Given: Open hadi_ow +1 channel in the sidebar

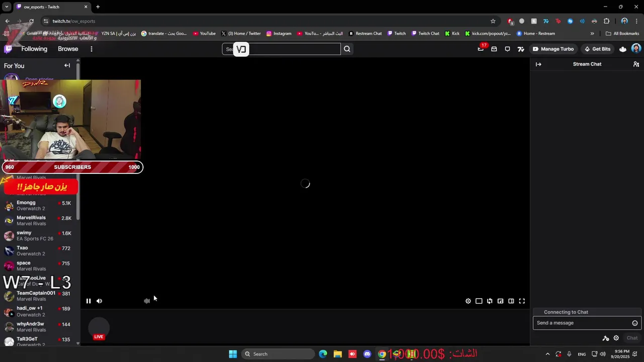Looking at the screenshot, I should (x=38, y=311).
